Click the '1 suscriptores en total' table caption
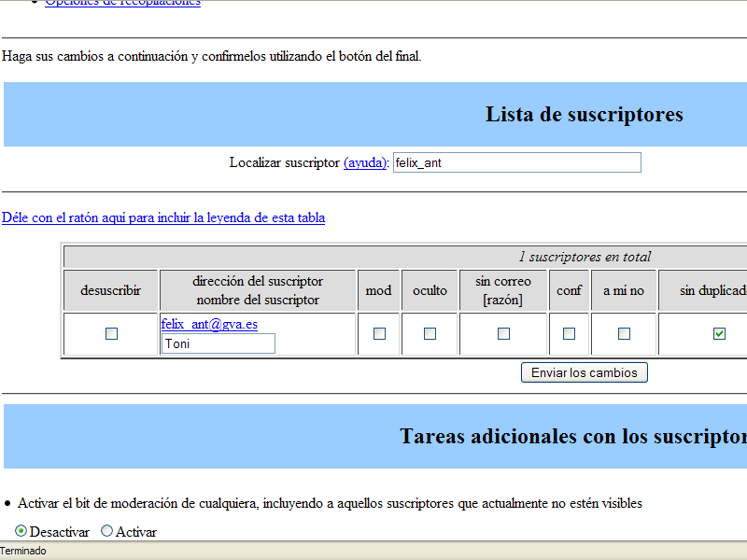 tap(585, 257)
